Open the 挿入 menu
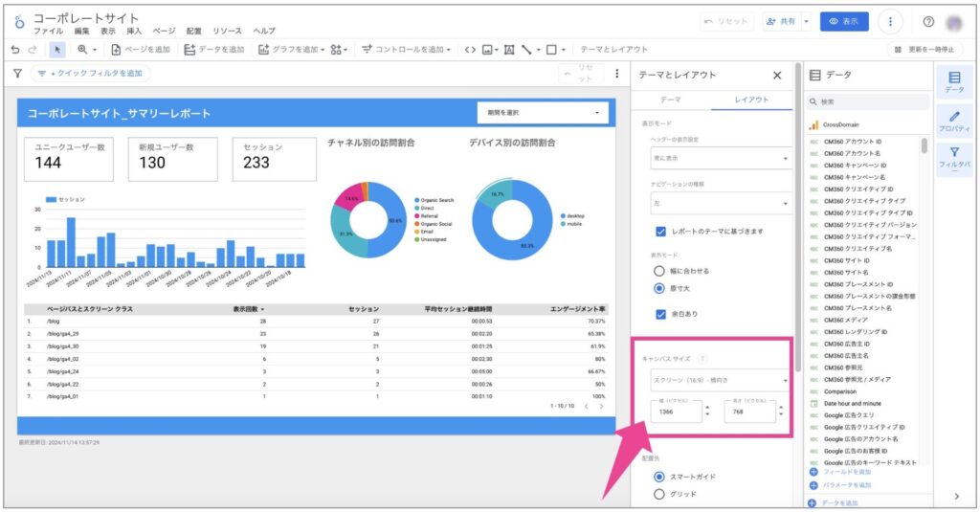 [x=134, y=32]
